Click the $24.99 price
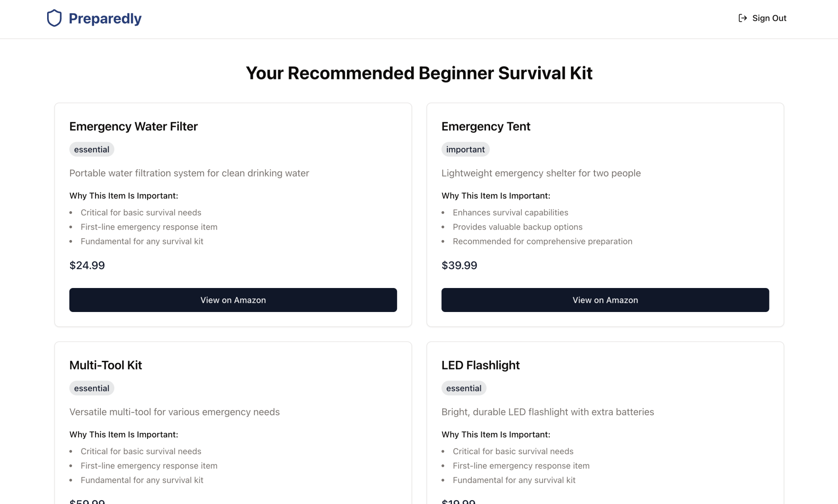This screenshot has width=838, height=504. click(x=87, y=265)
